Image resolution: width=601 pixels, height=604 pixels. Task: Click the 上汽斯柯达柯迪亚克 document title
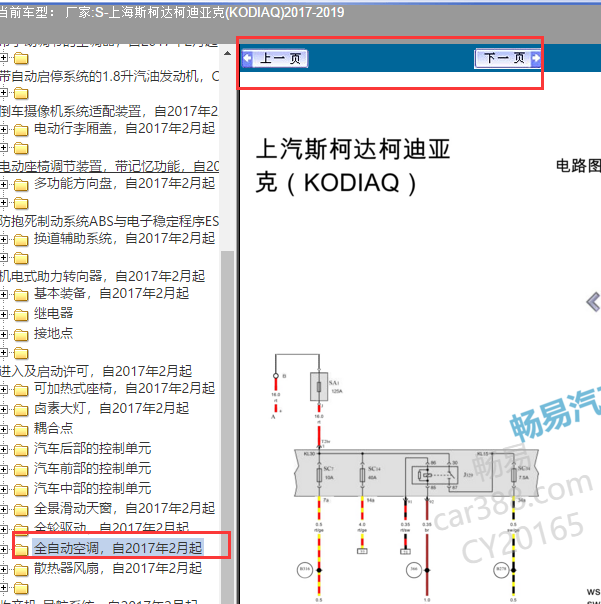point(353,166)
